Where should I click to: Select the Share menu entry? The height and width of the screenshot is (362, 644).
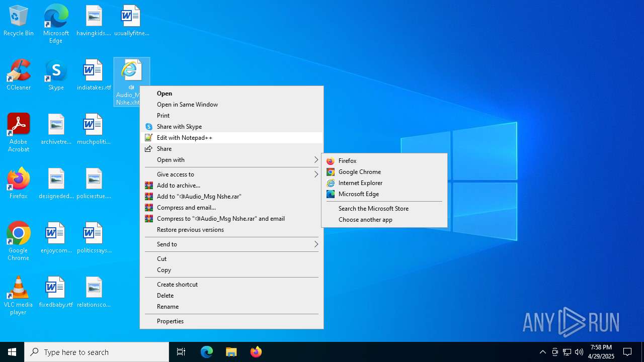pyautogui.click(x=231, y=149)
